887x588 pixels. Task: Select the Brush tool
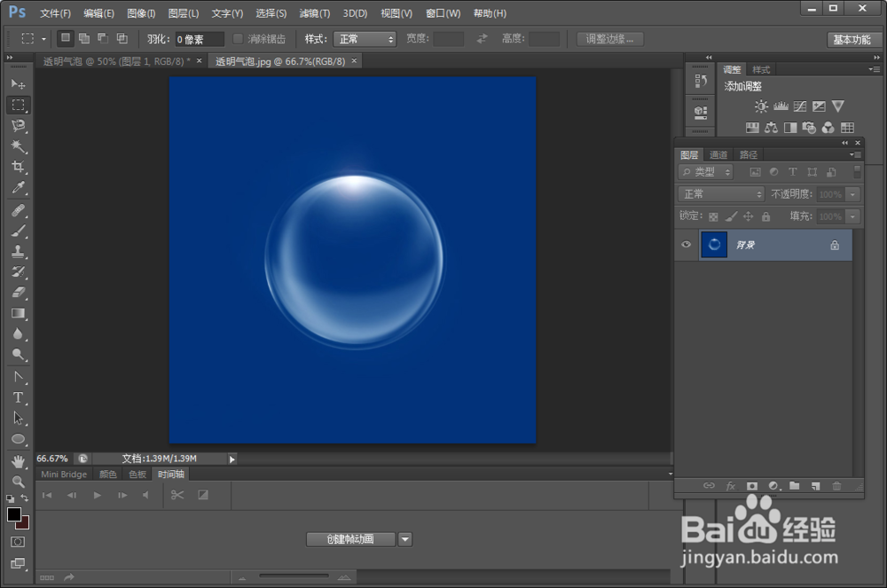click(18, 231)
